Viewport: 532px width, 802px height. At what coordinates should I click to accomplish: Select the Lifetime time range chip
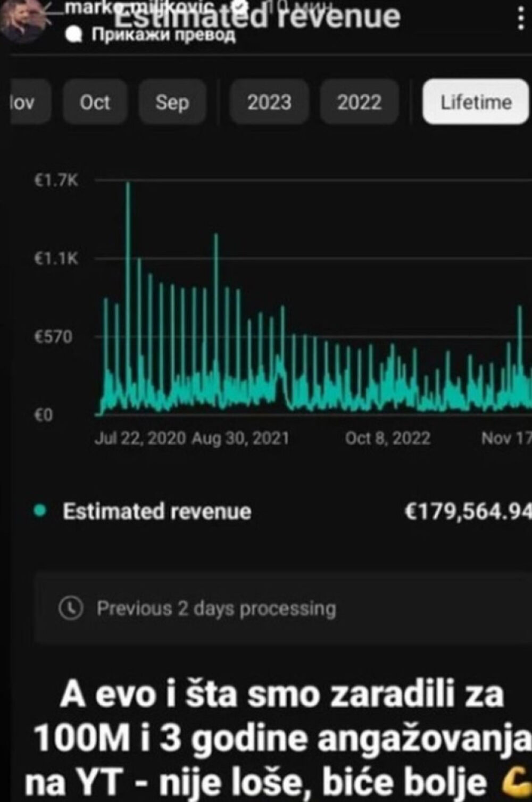(x=475, y=102)
